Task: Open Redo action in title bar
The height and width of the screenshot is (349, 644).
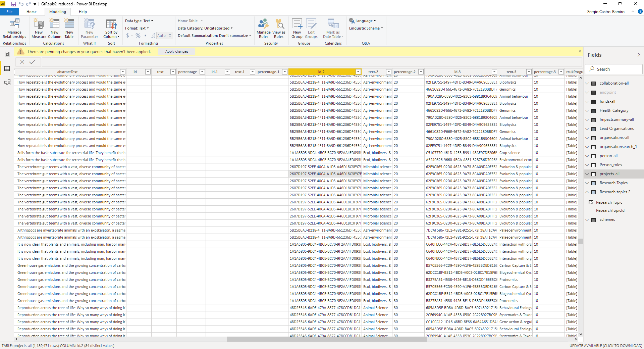Action: coord(29,4)
